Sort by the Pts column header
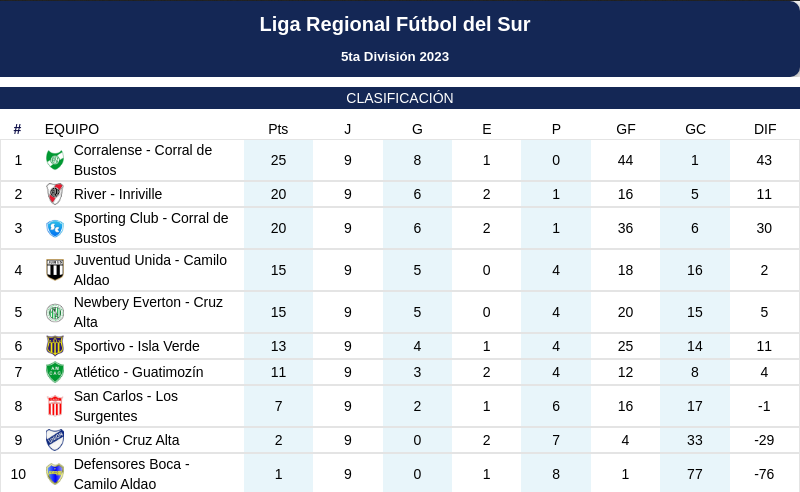The image size is (800, 492). point(278,129)
